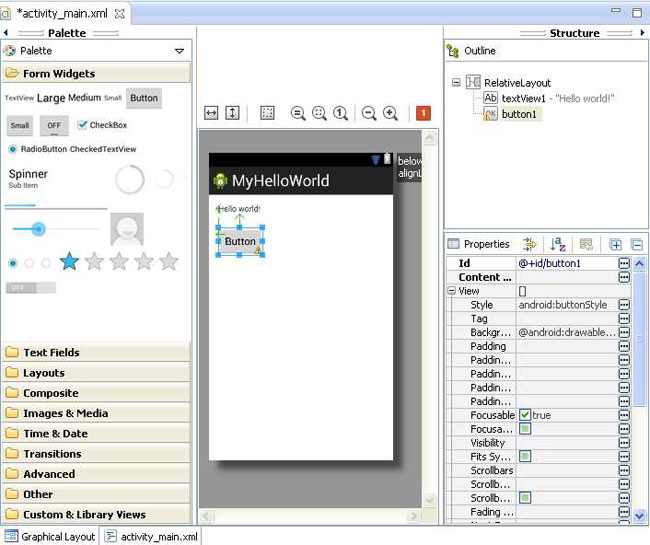
Task: Open the red lint warnings indicator
Action: tap(423, 114)
